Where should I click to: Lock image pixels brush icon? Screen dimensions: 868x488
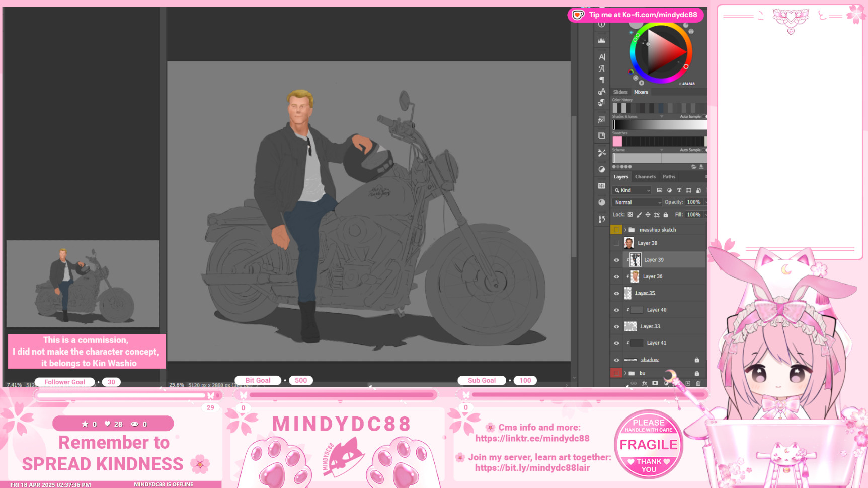[639, 215]
